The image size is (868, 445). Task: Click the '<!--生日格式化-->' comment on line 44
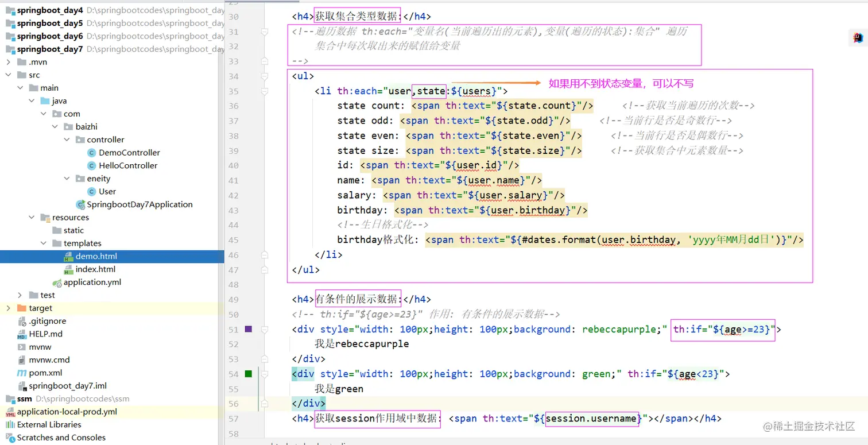[x=383, y=225]
